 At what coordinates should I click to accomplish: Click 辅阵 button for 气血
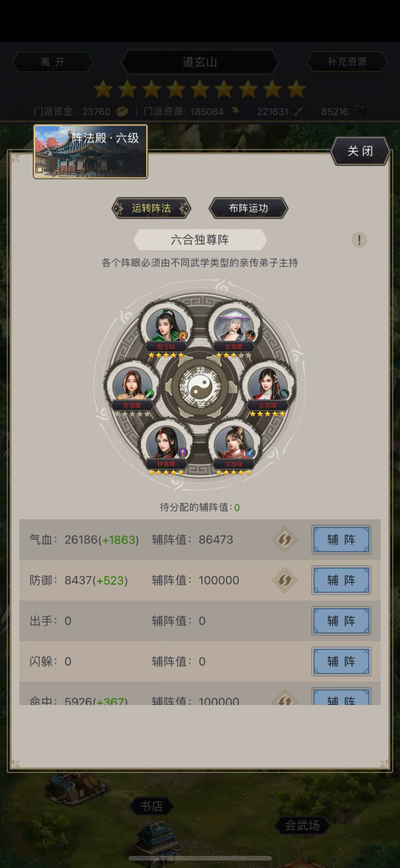pyautogui.click(x=341, y=540)
